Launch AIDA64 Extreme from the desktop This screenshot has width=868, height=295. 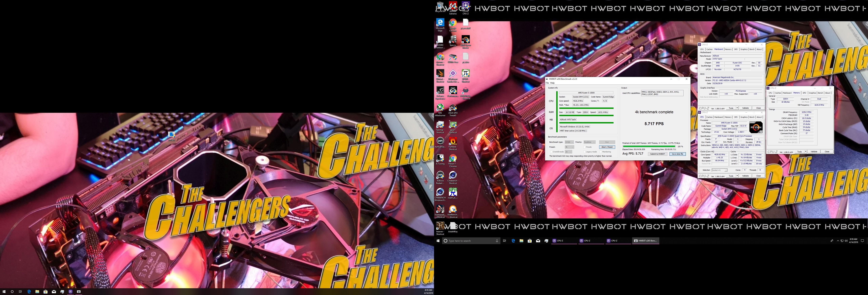[x=453, y=8]
